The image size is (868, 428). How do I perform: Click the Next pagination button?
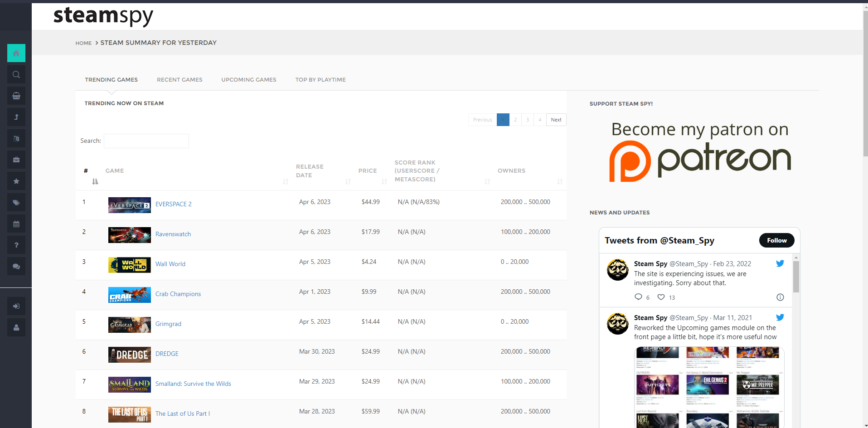coord(556,120)
